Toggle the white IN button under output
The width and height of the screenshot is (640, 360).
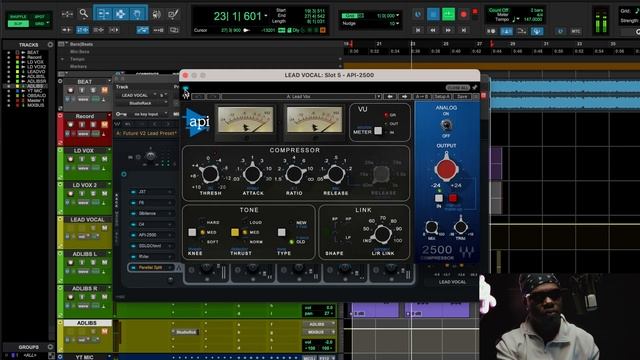tap(439, 198)
